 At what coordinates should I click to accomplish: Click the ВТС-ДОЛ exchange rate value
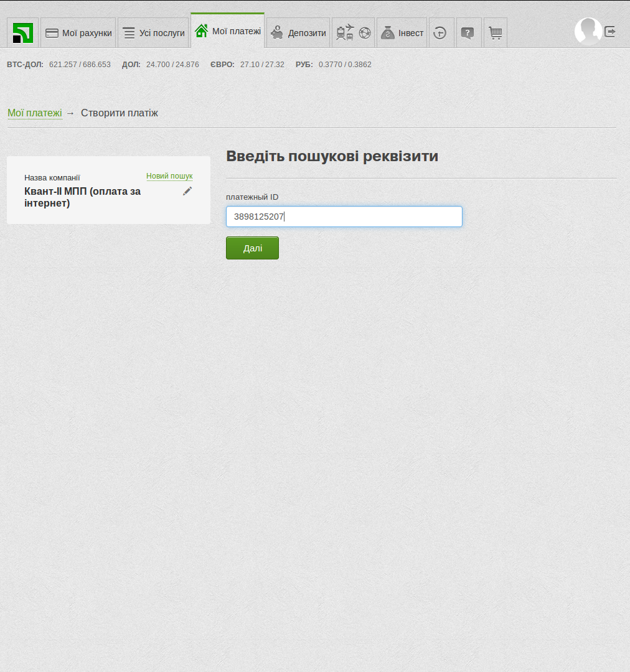[x=80, y=65]
